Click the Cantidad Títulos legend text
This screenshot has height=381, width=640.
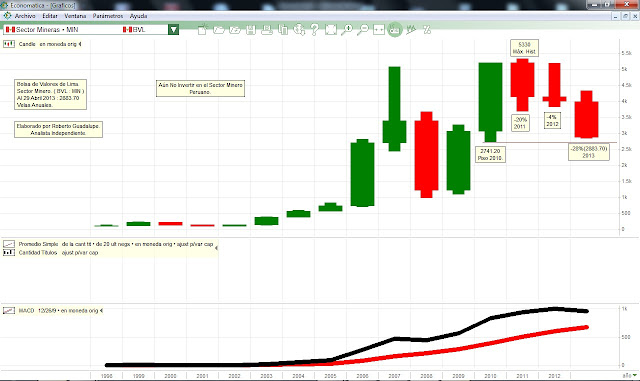pyautogui.click(x=58, y=252)
